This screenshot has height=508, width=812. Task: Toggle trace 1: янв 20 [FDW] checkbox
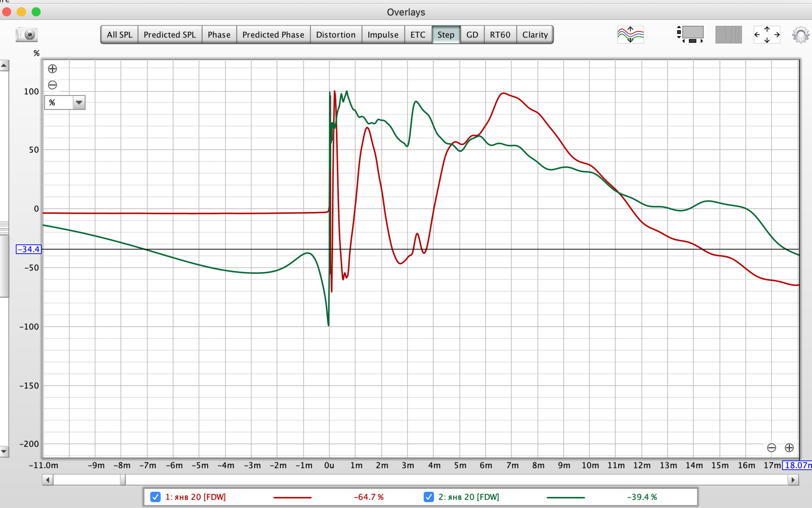click(155, 497)
